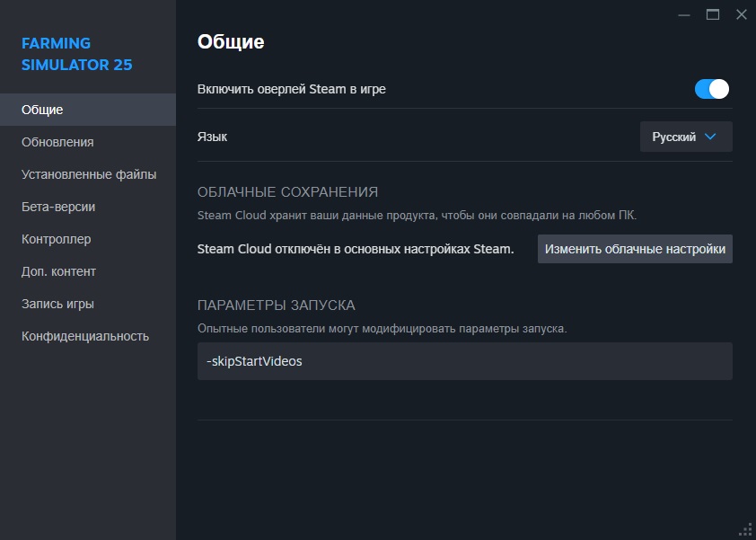Click the Включить оверлей Steam в игре label
This screenshot has width=756, height=540.
tap(291, 89)
